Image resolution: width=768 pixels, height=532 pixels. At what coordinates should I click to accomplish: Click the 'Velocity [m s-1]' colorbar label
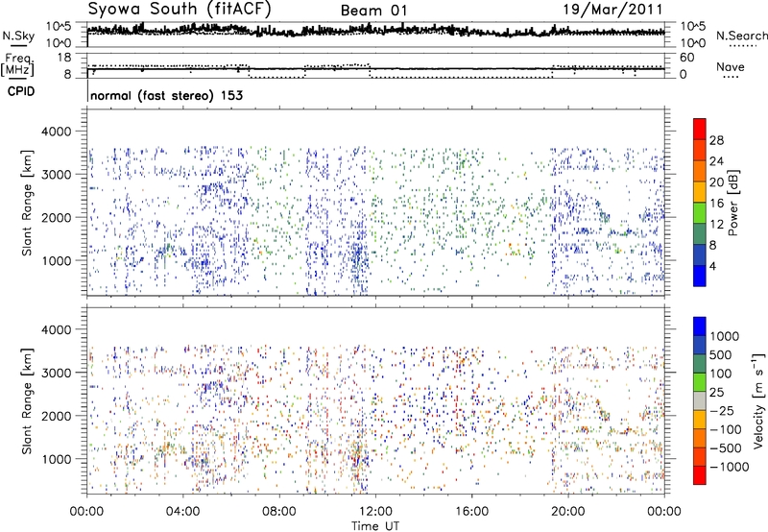point(758,400)
